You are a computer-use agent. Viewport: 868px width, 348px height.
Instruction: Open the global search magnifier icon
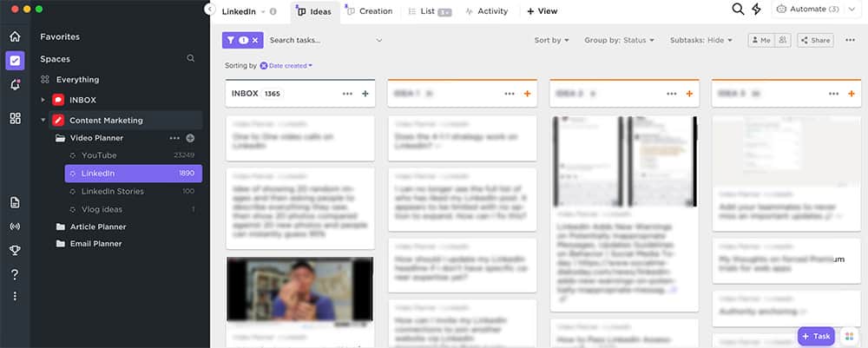click(x=737, y=10)
